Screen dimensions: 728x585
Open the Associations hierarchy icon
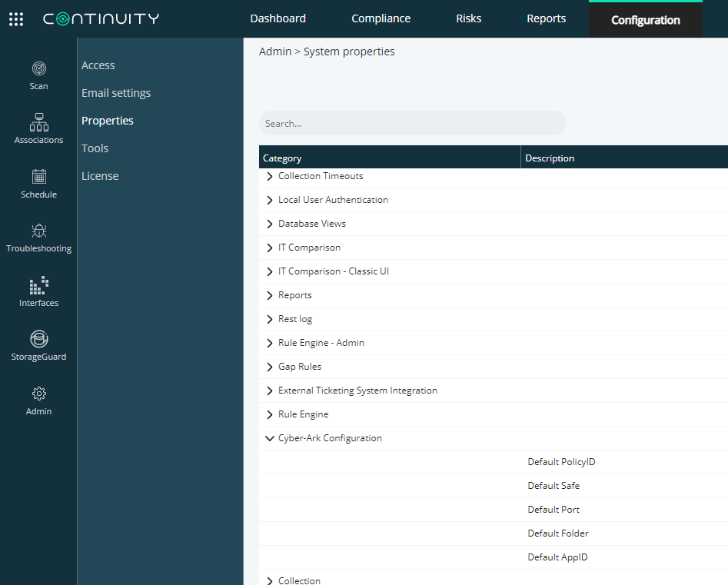(x=39, y=122)
